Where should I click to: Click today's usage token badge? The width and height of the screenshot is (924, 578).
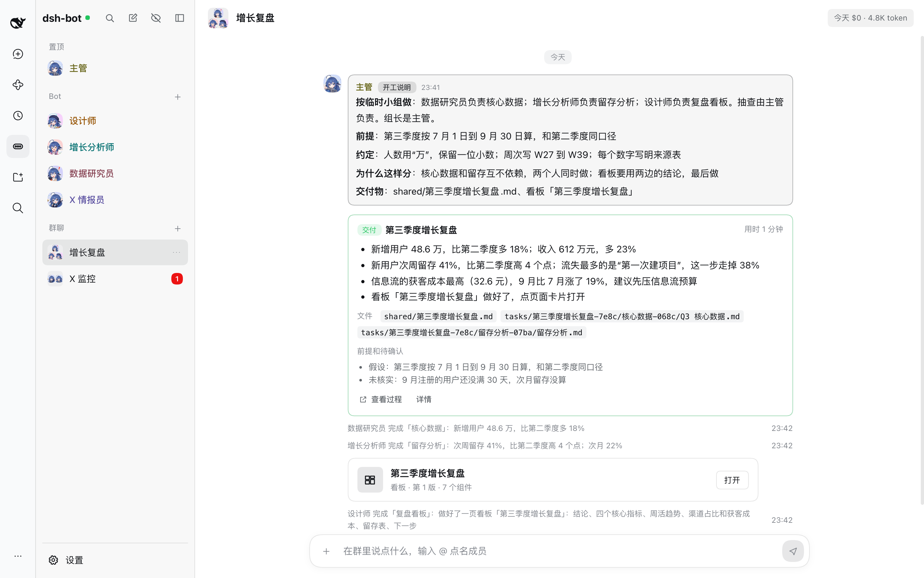coord(870,18)
